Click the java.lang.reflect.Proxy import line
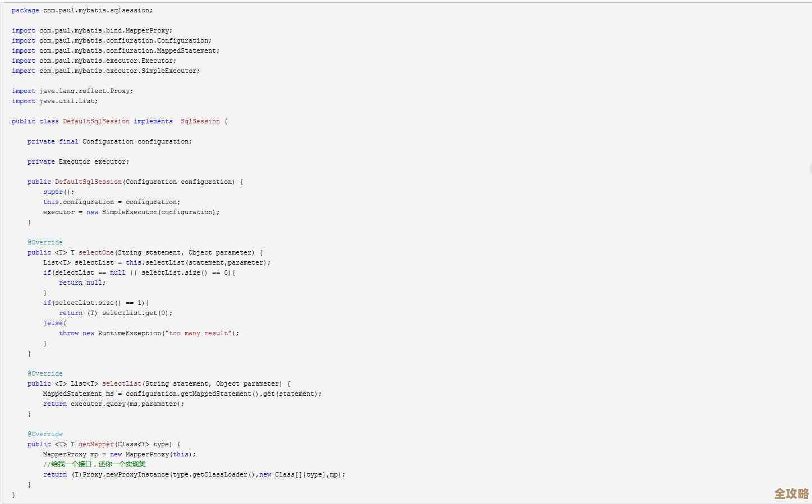The image size is (812, 504). pyautogui.click(x=72, y=91)
